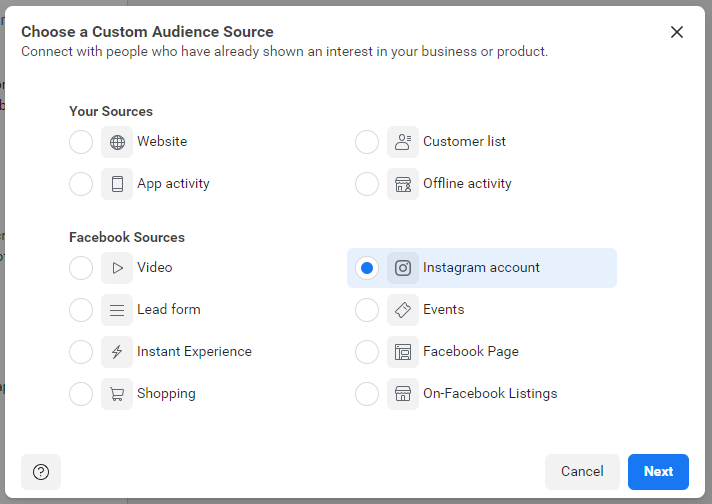Select the Video radio button

coord(81,268)
